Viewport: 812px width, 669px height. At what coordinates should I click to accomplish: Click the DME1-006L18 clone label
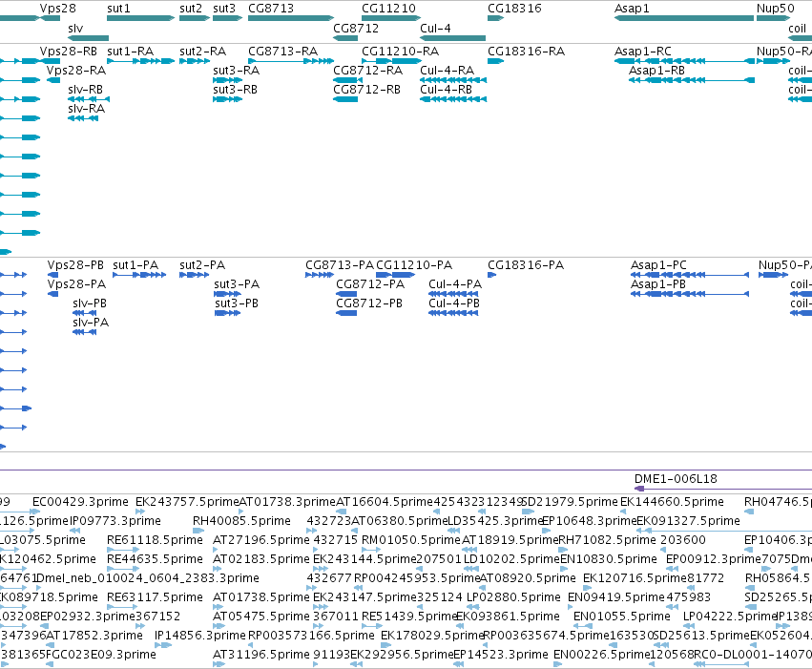pos(676,479)
